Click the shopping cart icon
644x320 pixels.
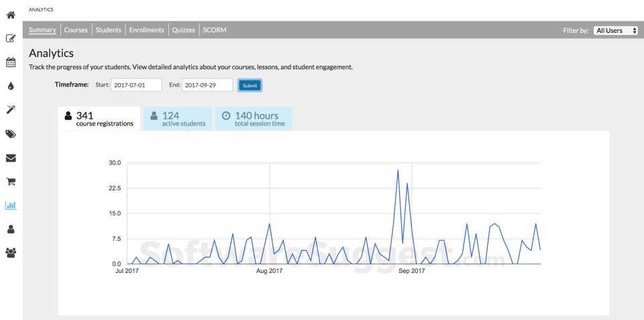pos(11,181)
